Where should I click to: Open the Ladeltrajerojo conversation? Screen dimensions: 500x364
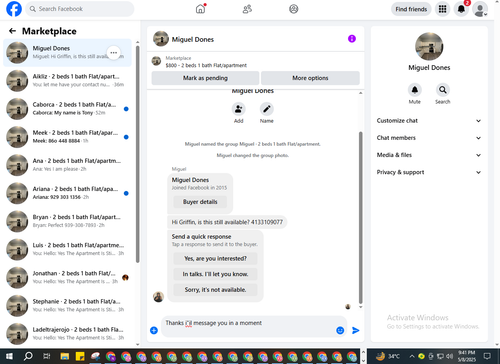click(x=67, y=334)
